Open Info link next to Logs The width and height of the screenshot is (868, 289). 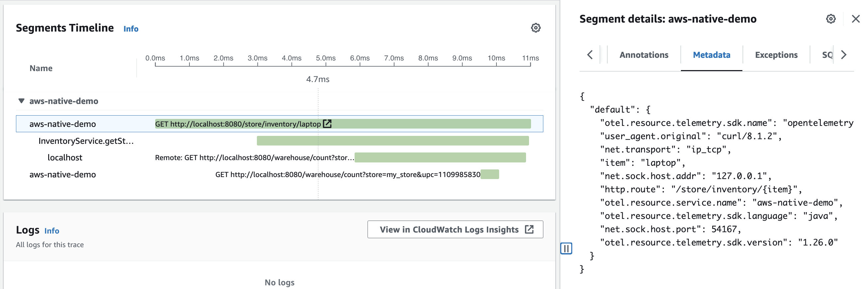(52, 231)
